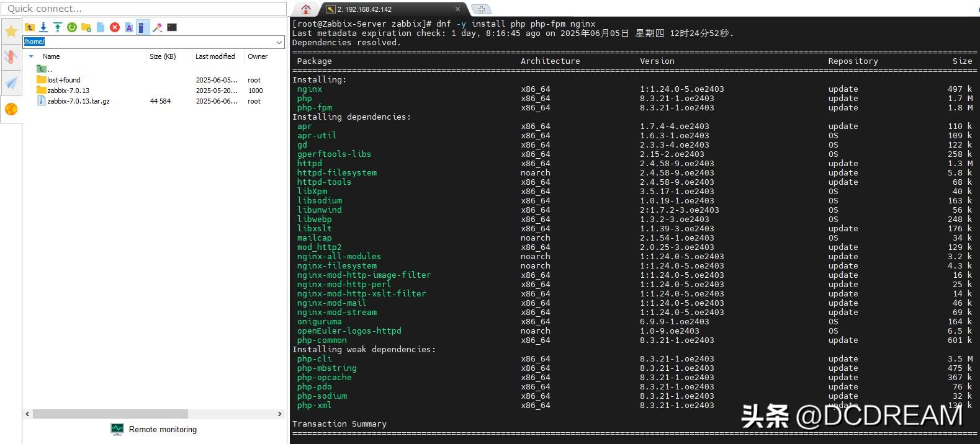The height and width of the screenshot is (444, 980).
Task: Click the red delete file icon
Action: click(x=115, y=27)
